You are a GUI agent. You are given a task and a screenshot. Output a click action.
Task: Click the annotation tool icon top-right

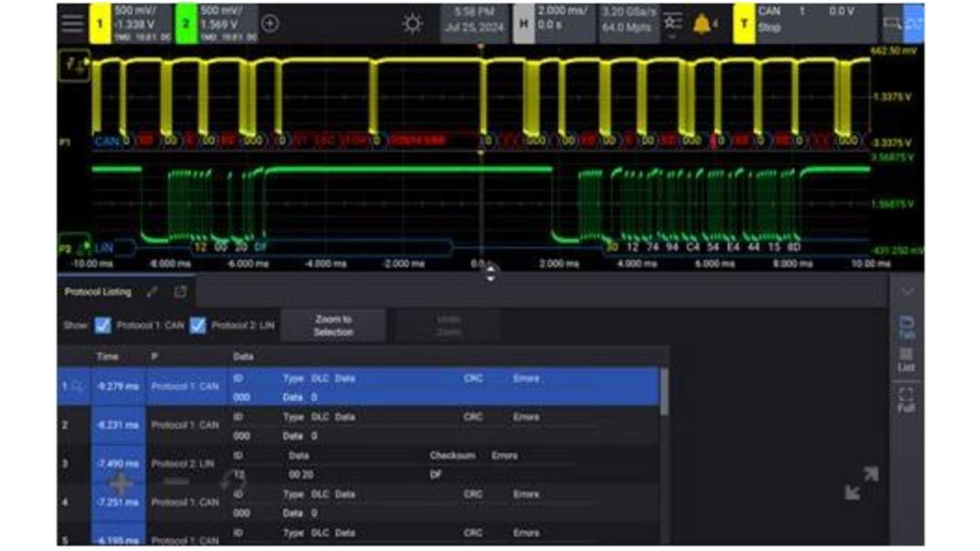pos(892,23)
